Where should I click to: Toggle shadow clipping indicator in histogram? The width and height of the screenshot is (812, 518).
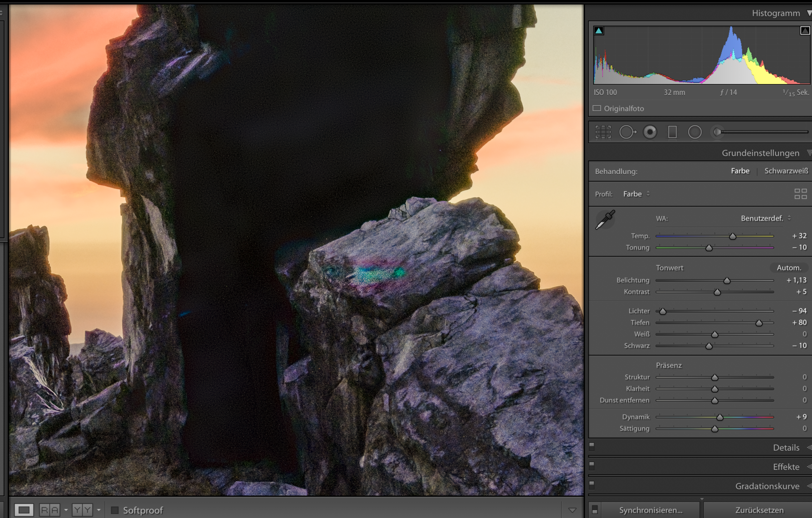pos(599,31)
